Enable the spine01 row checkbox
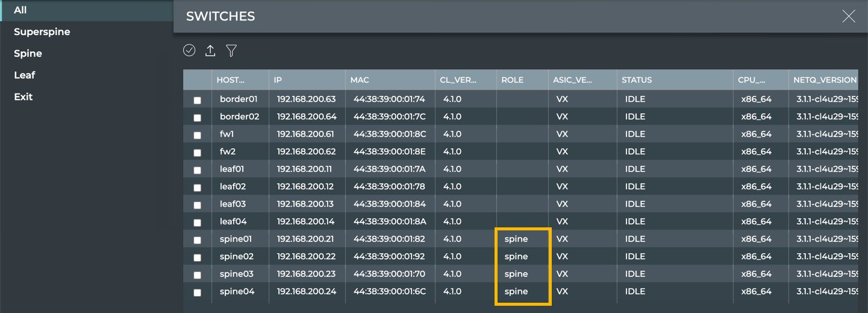 point(198,240)
